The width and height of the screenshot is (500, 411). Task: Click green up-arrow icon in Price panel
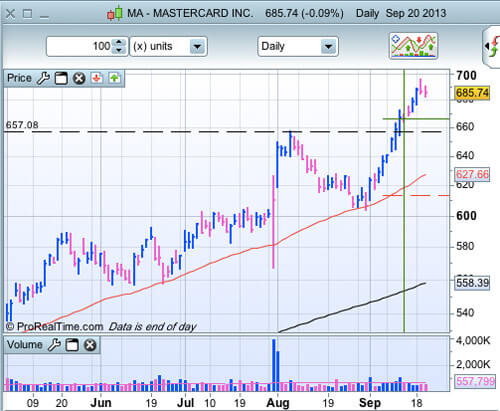tap(114, 78)
